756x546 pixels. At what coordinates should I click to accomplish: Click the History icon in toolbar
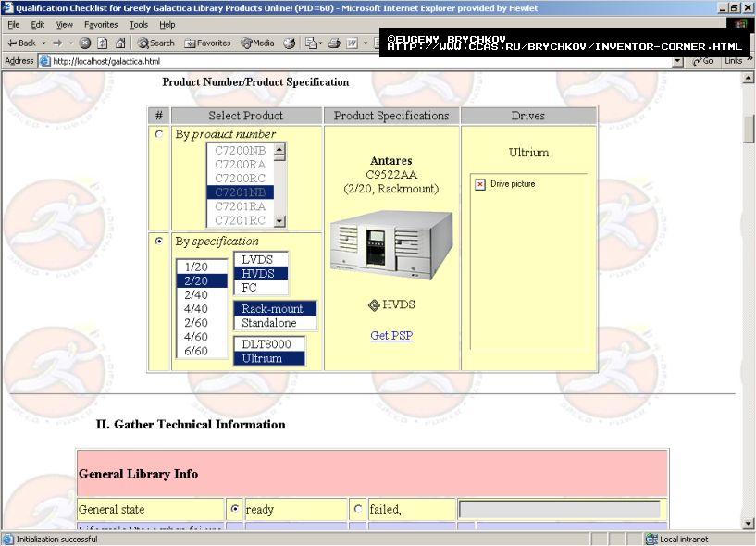(290, 43)
